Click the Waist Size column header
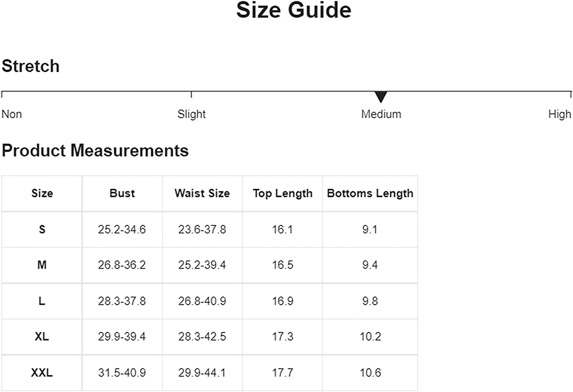This screenshot has height=392, width=573. [x=202, y=193]
